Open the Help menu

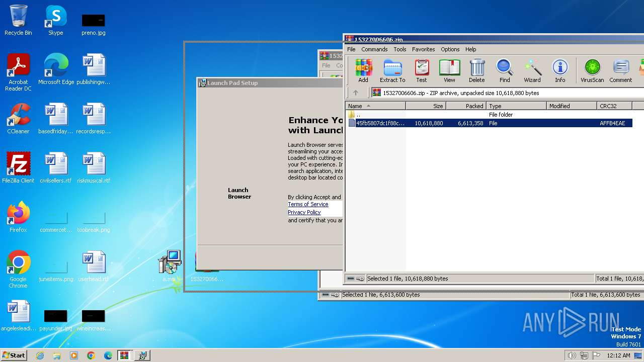[x=471, y=49]
